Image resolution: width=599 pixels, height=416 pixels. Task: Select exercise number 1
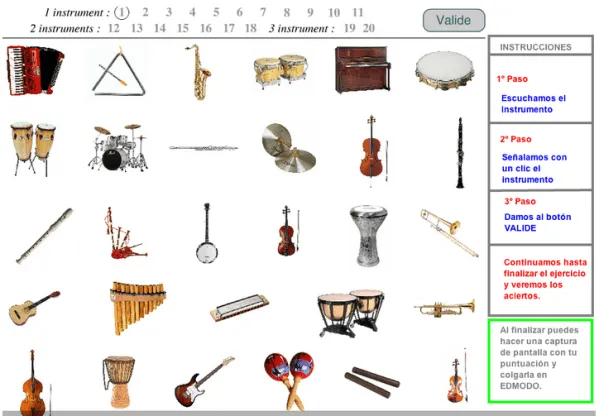tap(121, 13)
